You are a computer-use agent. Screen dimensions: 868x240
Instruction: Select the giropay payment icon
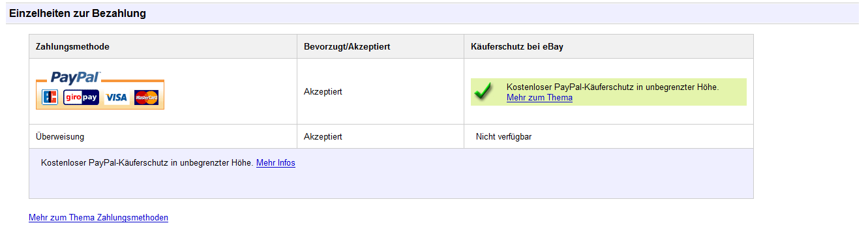[81, 97]
